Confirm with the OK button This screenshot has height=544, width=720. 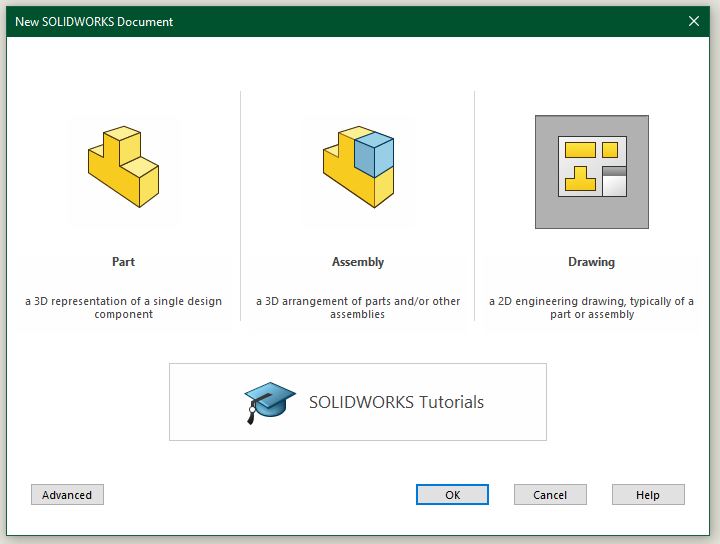[452, 495]
